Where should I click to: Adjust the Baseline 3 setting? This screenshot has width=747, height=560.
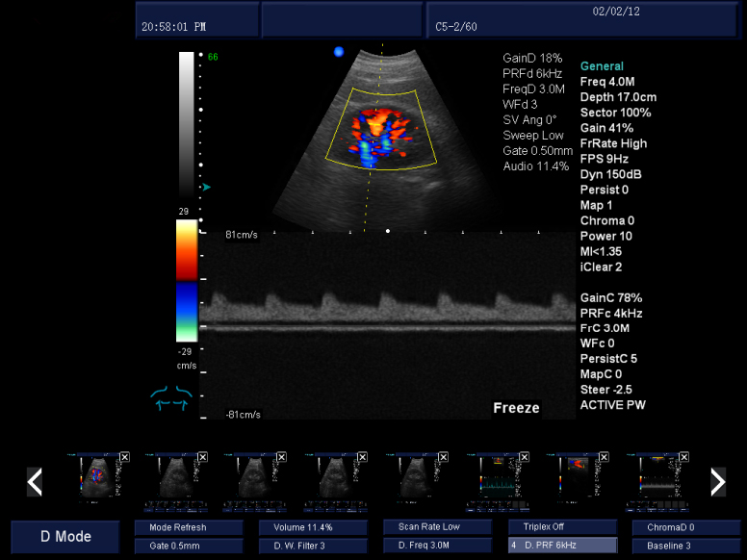(686, 546)
